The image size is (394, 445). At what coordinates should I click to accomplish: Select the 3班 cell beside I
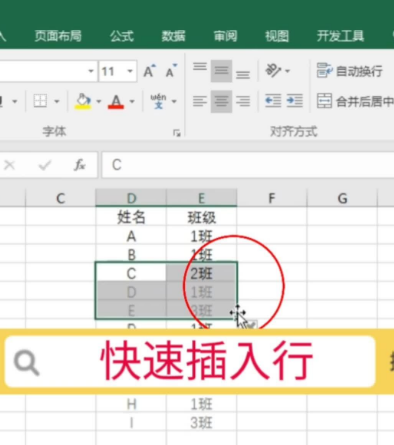202,423
